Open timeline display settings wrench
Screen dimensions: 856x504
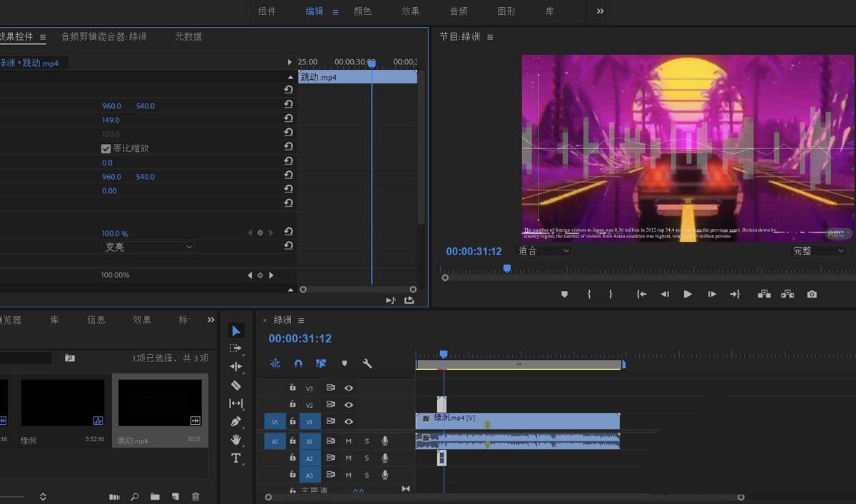click(x=367, y=364)
